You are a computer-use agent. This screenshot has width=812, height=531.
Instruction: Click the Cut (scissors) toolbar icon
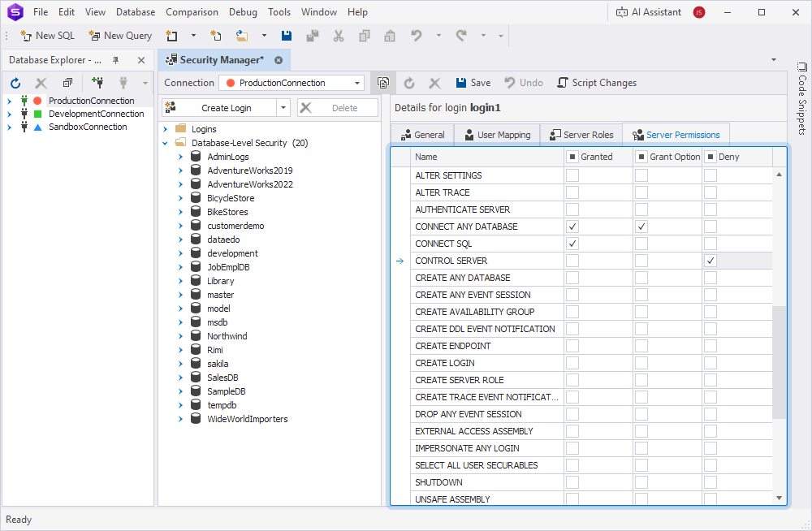coord(338,36)
